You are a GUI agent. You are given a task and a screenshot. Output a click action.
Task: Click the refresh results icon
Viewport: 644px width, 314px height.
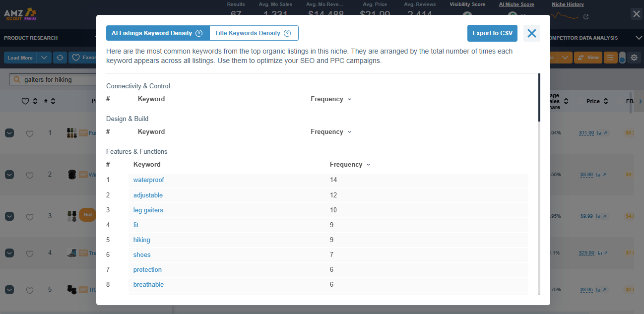(x=60, y=58)
